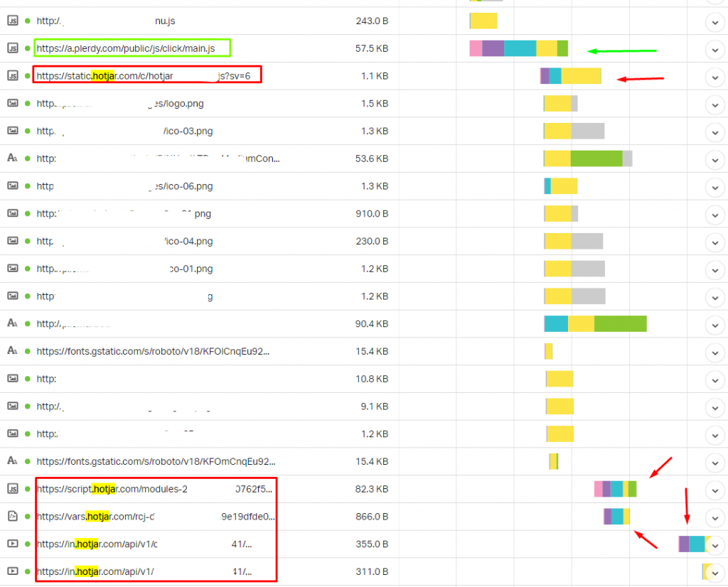This screenshot has height=587, width=728.
Task: Expand the vars.hotjar.com request details
Action: click(x=714, y=518)
